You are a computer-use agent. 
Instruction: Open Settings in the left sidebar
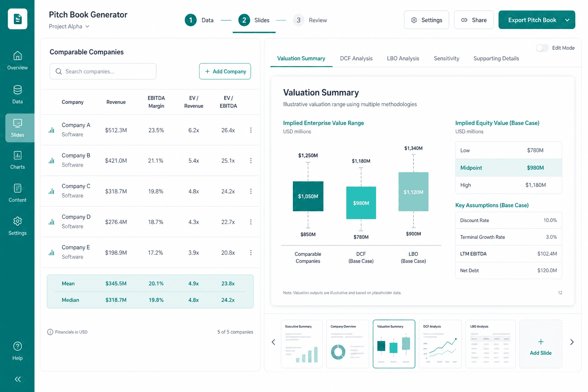18,226
